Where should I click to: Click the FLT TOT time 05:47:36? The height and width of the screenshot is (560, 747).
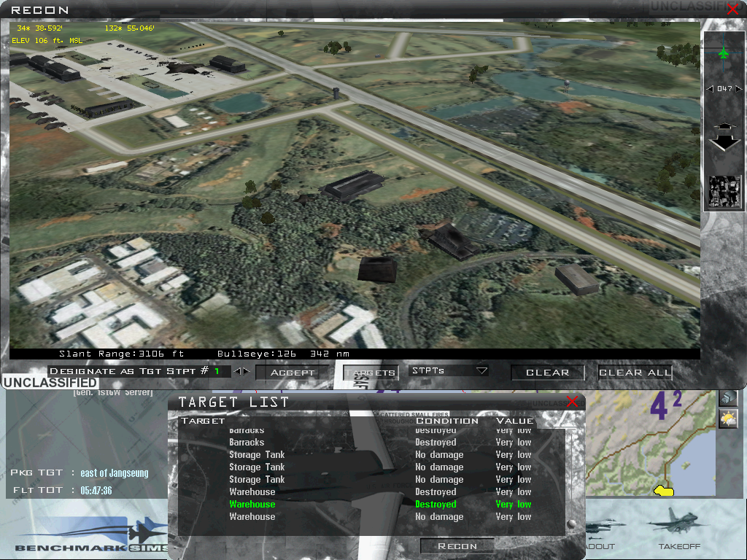click(x=96, y=491)
